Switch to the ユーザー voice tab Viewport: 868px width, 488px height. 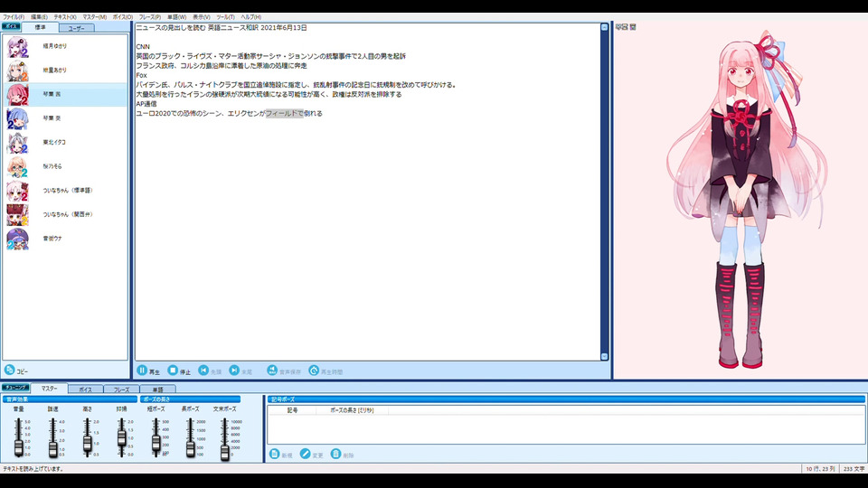pyautogui.click(x=76, y=28)
